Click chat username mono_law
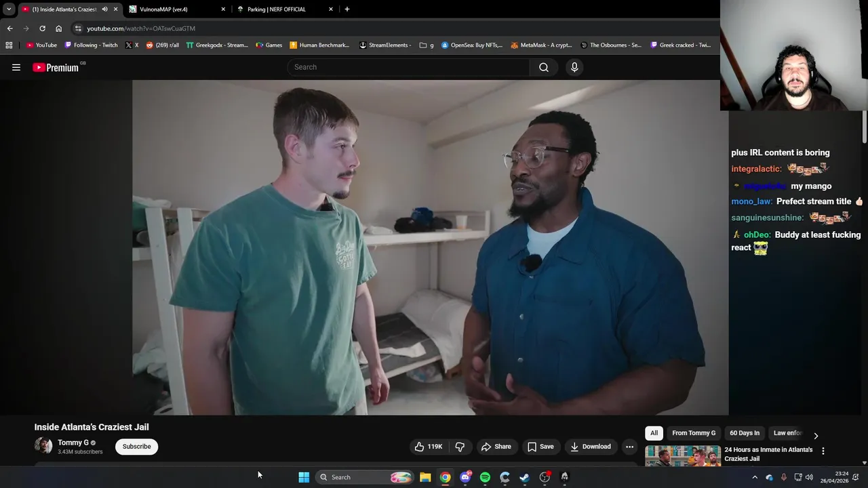 (751, 201)
